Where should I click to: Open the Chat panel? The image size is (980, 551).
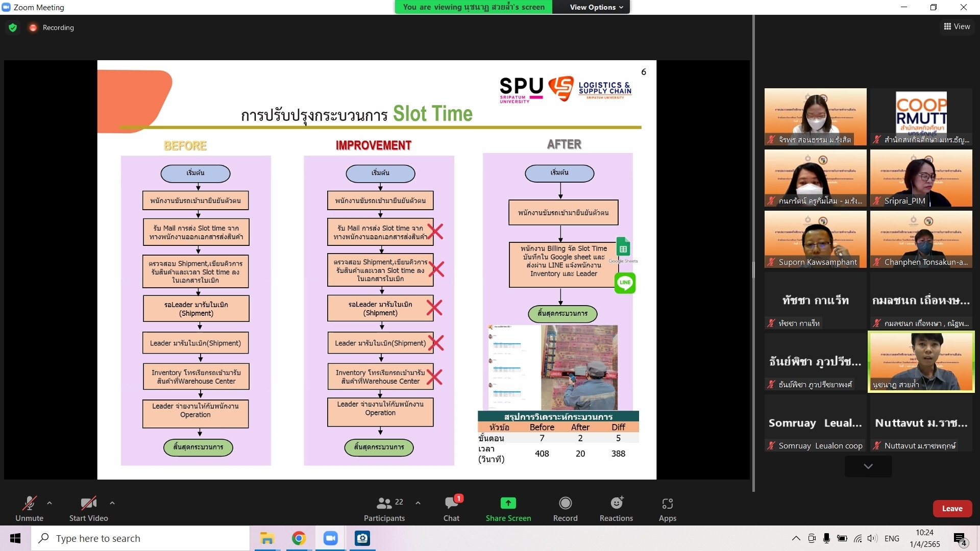point(451,509)
